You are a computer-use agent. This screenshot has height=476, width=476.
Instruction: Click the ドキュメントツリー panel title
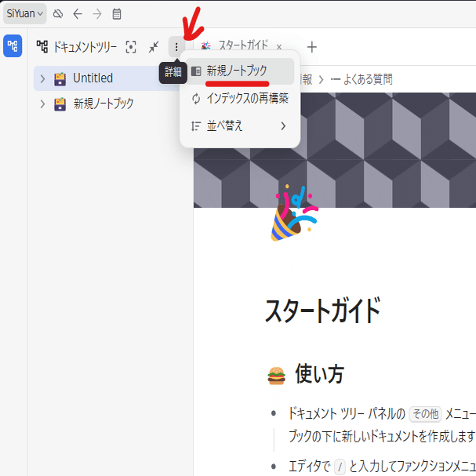point(85,47)
